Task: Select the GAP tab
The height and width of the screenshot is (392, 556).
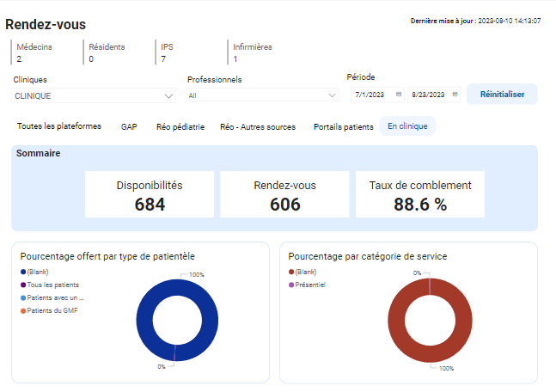Action: pyautogui.click(x=129, y=127)
